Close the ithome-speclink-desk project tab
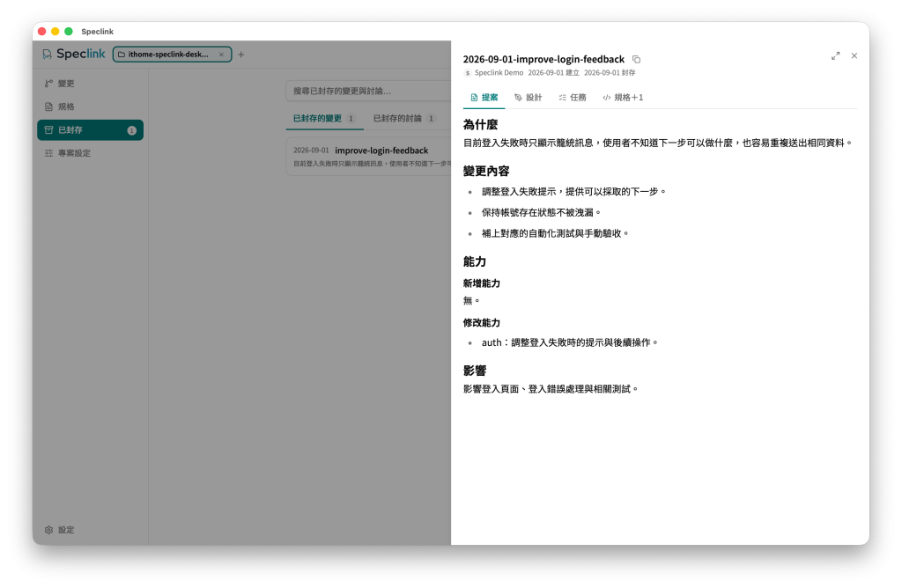Screen dimensions: 902x588 pyautogui.click(x=221, y=55)
